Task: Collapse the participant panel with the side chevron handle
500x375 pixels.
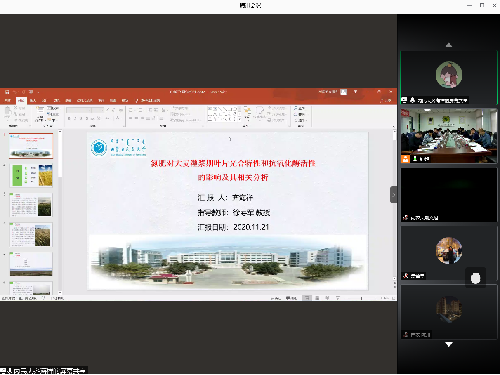Action: [x=393, y=195]
